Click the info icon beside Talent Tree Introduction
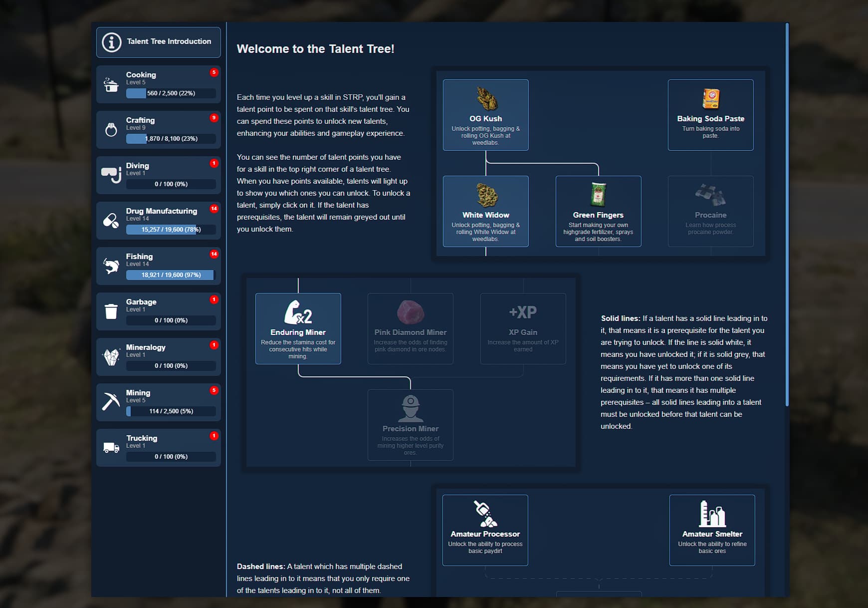Viewport: 868px width, 608px height. coord(112,42)
